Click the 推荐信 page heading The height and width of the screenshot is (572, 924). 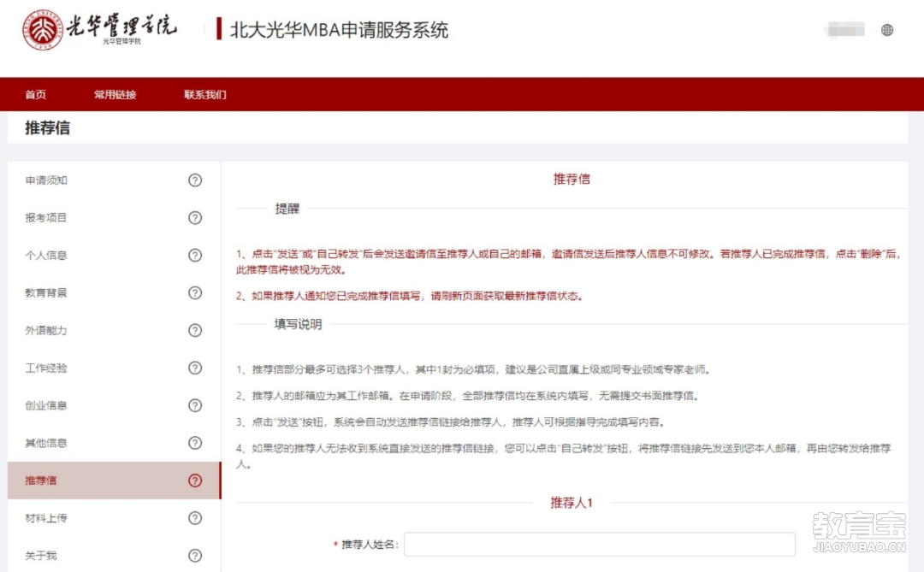47,128
